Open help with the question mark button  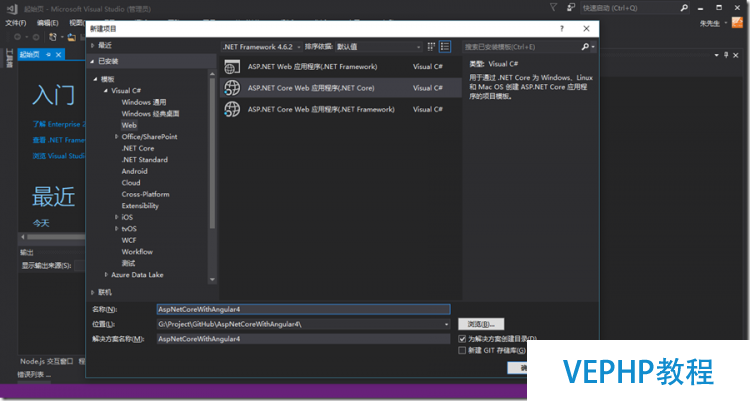tap(562, 29)
